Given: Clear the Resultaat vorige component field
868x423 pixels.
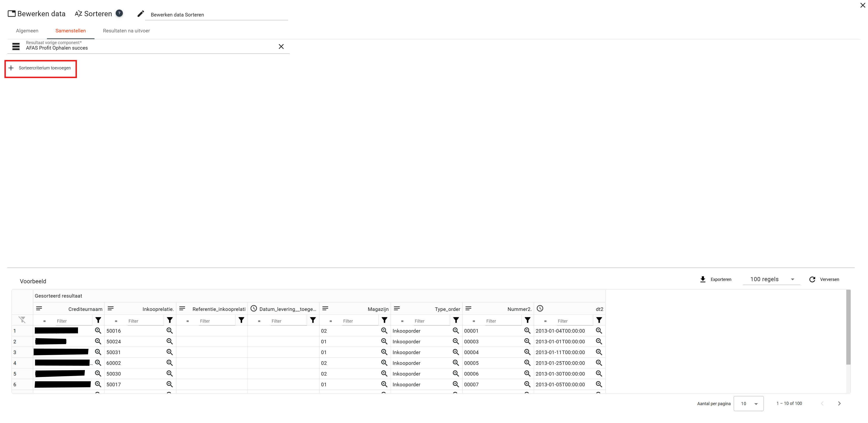Looking at the screenshot, I should pos(281,46).
